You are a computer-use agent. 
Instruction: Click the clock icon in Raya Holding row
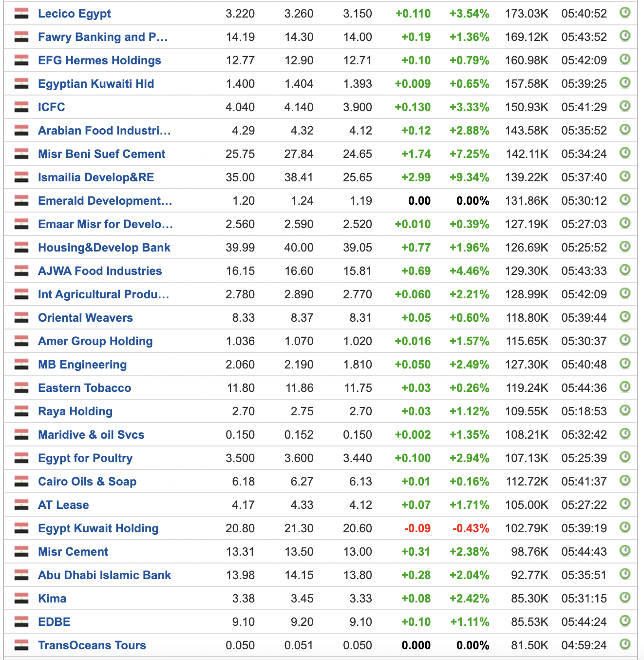[x=625, y=410]
